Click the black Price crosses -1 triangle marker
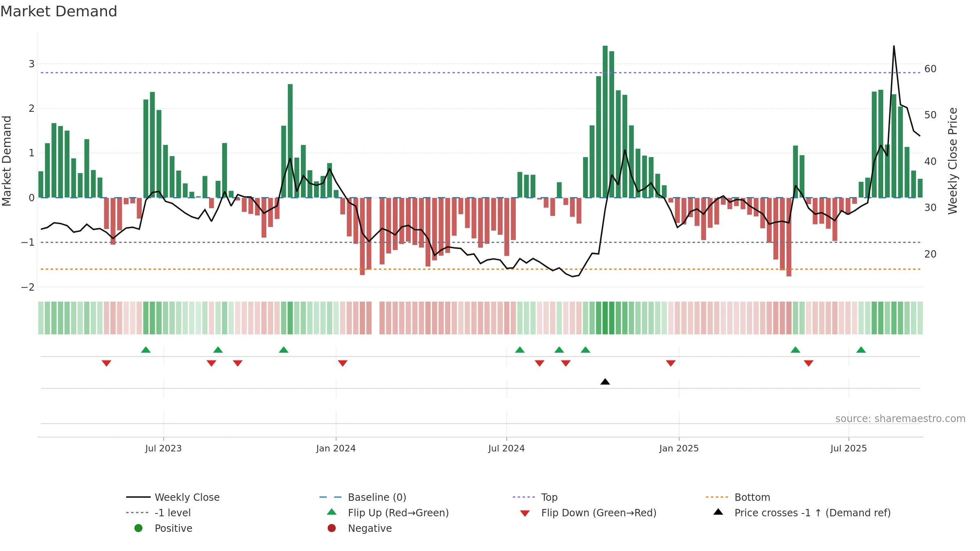980x551 pixels. pos(605,382)
